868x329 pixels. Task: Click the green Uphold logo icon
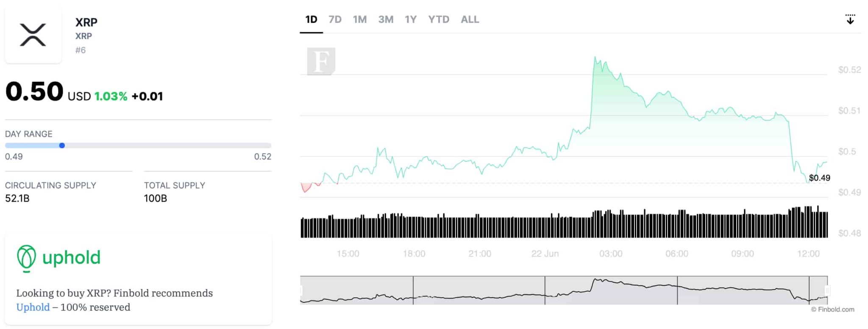pos(26,258)
